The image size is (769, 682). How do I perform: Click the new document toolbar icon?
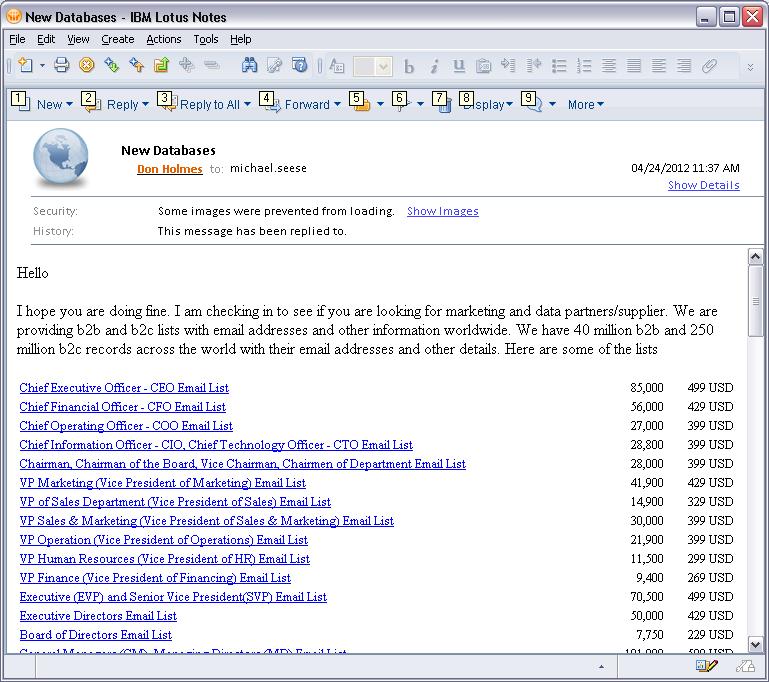point(26,65)
